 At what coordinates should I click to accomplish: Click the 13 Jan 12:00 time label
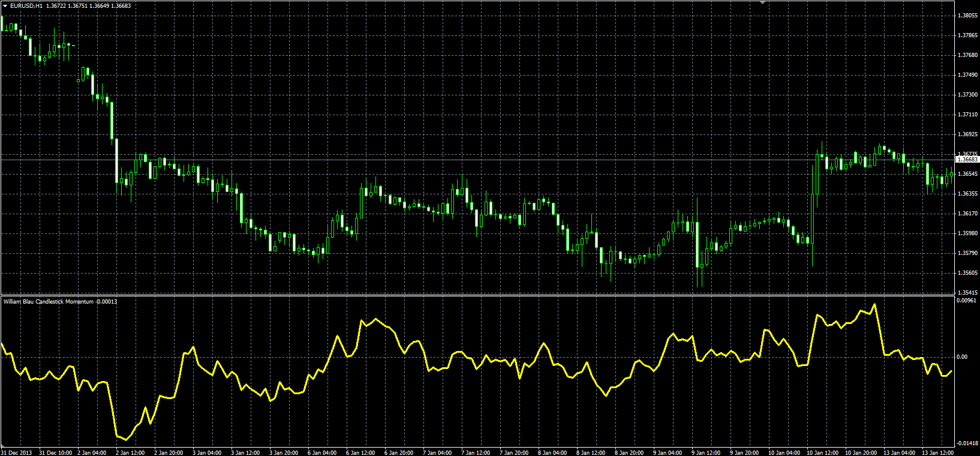pos(938,453)
